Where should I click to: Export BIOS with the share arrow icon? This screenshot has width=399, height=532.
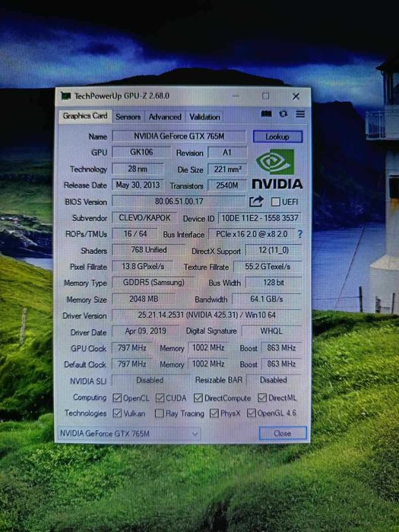tap(256, 201)
